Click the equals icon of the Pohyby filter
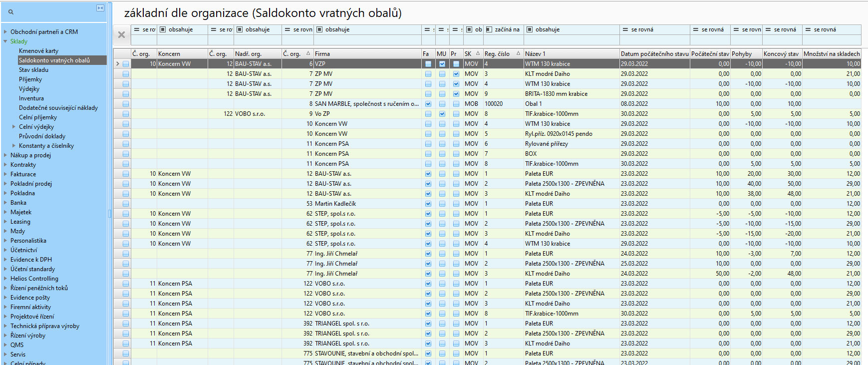The width and height of the screenshot is (868, 365). [x=736, y=29]
